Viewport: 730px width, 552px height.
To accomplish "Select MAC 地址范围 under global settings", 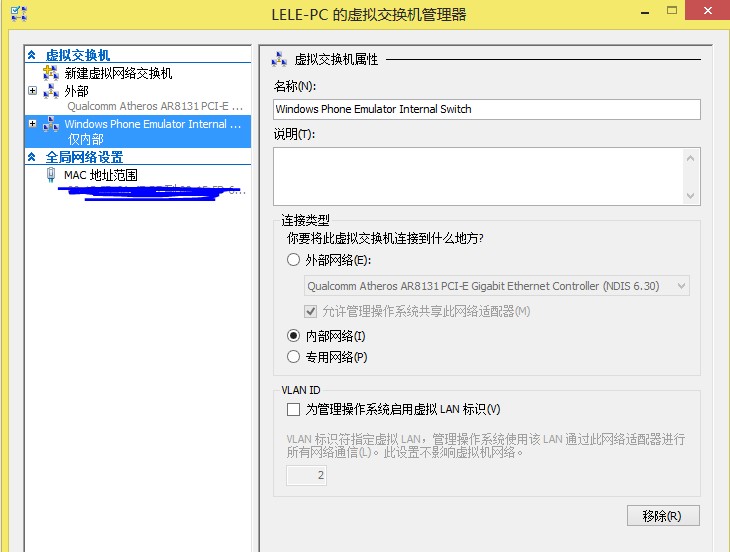I will point(101,175).
